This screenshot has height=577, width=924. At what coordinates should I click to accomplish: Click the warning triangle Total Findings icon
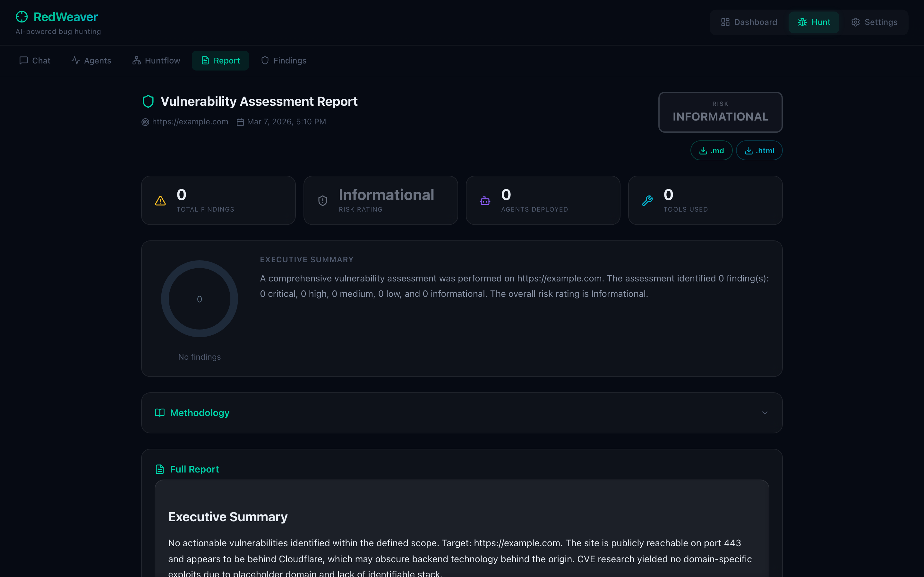click(x=160, y=201)
